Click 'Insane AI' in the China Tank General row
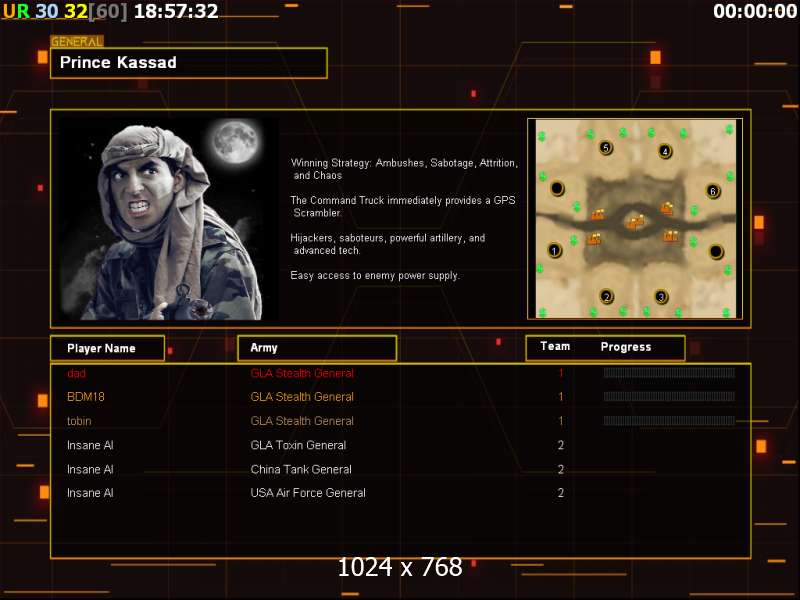 [x=90, y=469]
